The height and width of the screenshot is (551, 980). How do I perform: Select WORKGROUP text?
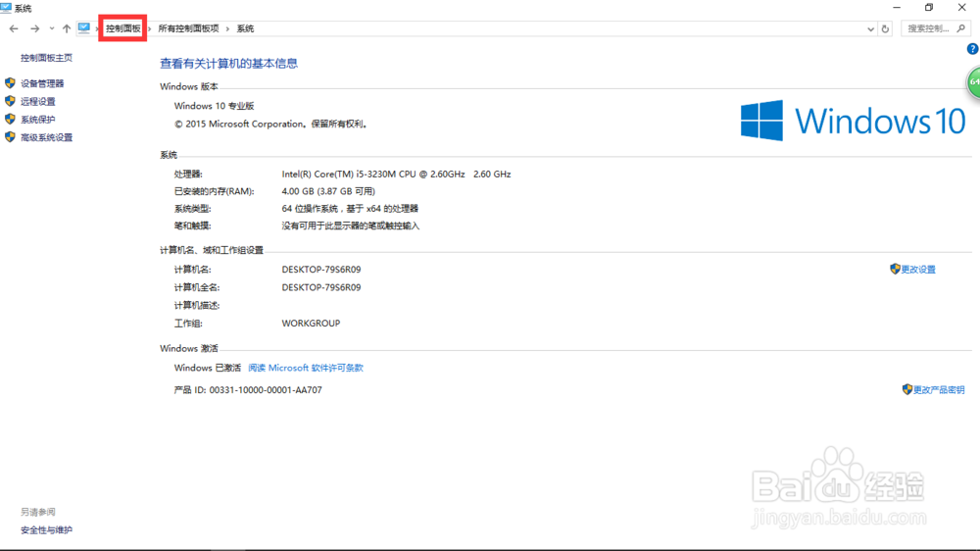coord(311,324)
